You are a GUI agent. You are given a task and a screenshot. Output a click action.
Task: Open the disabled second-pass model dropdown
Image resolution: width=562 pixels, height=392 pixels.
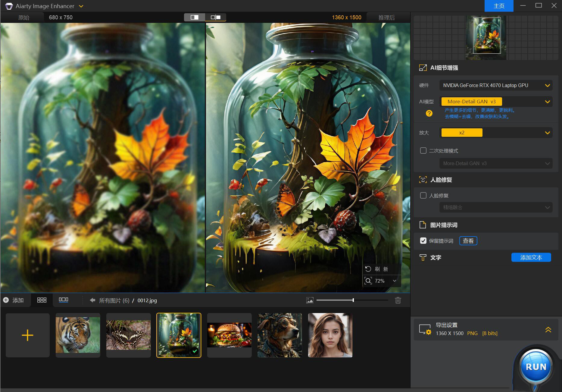pos(496,164)
